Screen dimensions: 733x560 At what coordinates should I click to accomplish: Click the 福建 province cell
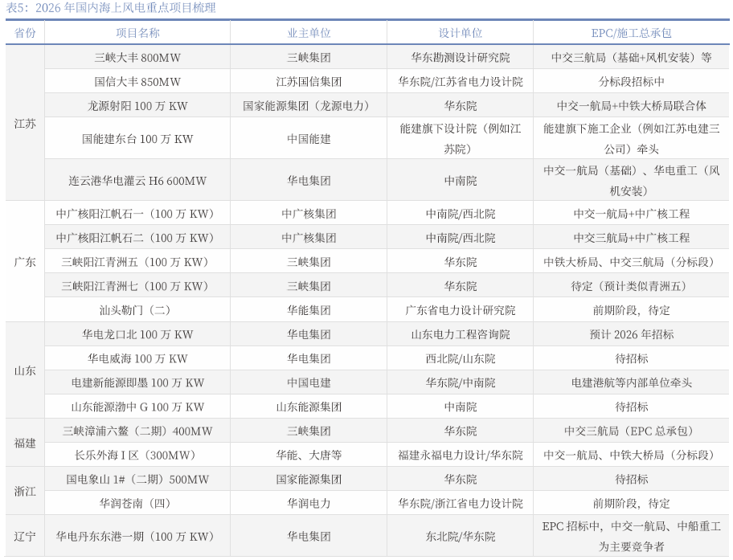pos(25,443)
